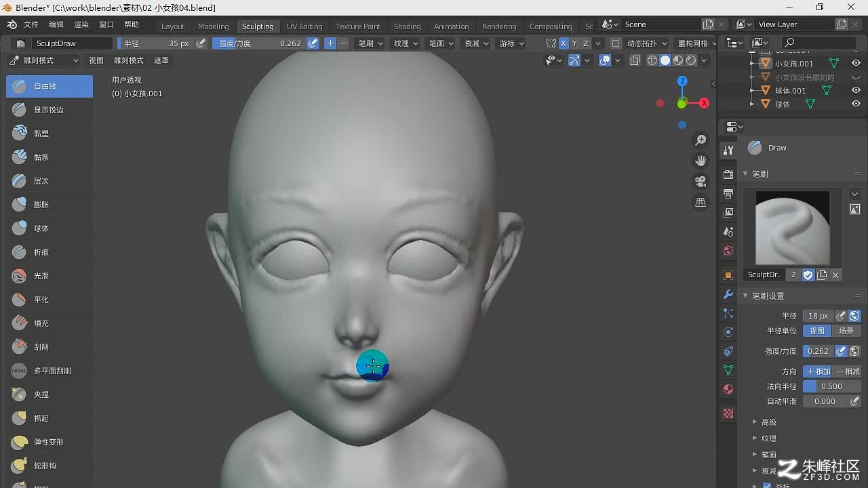Open the object data properties tab
The width and height of the screenshot is (868, 488).
coord(728,370)
